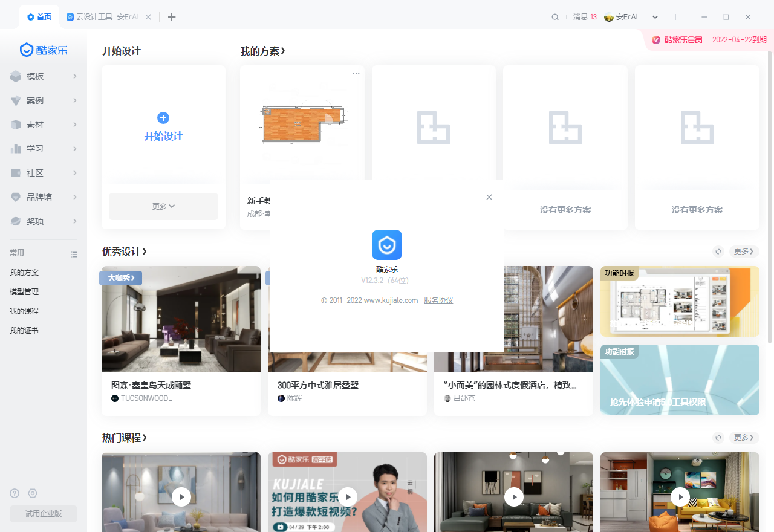
Task: Refresh the 热门课程 section
Action: pyautogui.click(x=718, y=438)
